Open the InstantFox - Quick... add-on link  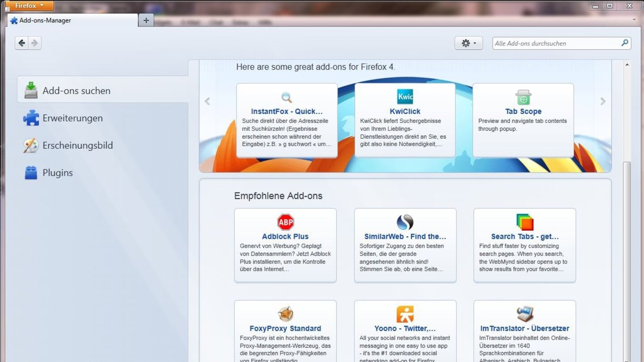pyautogui.click(x=287, y=111)
